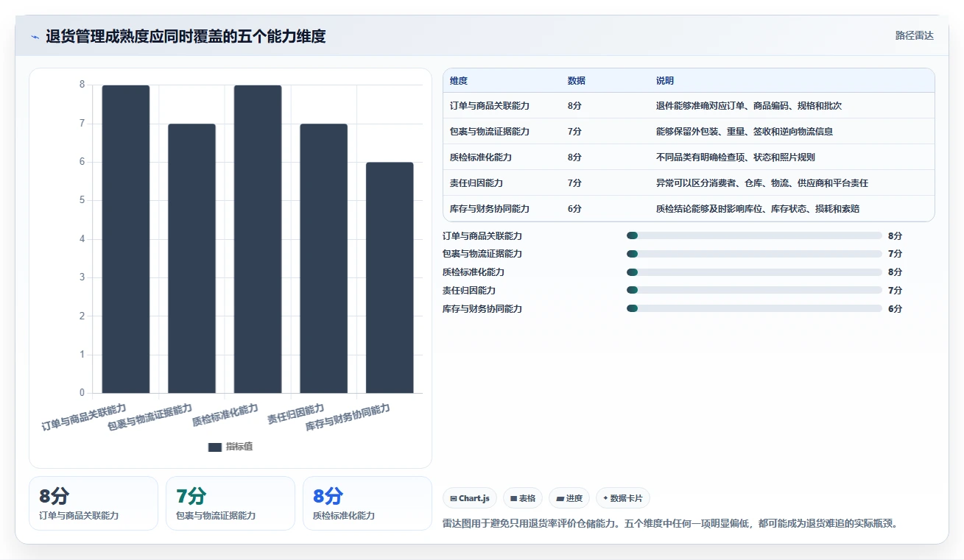The image size is (964, 560).
Task: Click the 数据 table column header
Action: point(577,81)
